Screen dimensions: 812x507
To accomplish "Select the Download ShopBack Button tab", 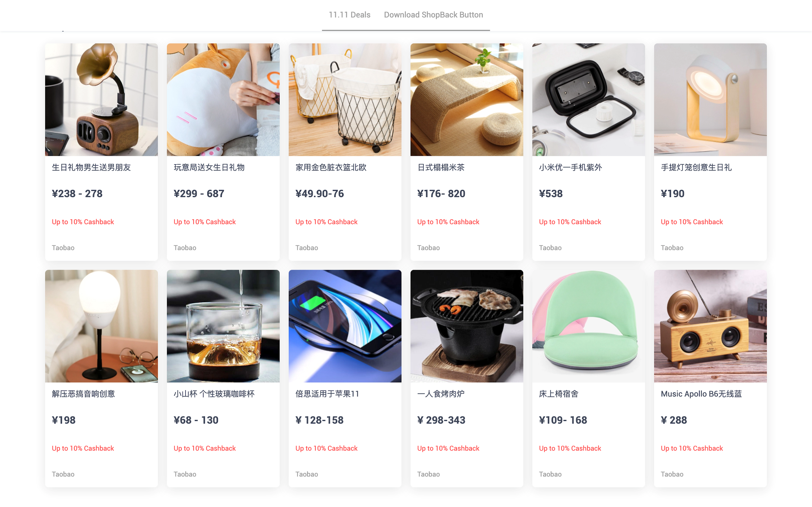I will point(433,15).
